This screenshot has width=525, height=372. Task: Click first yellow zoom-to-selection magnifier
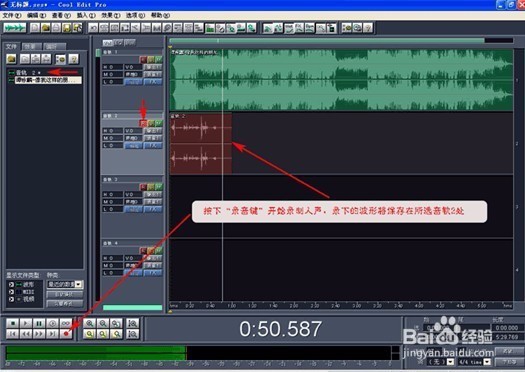click(89, 334)
